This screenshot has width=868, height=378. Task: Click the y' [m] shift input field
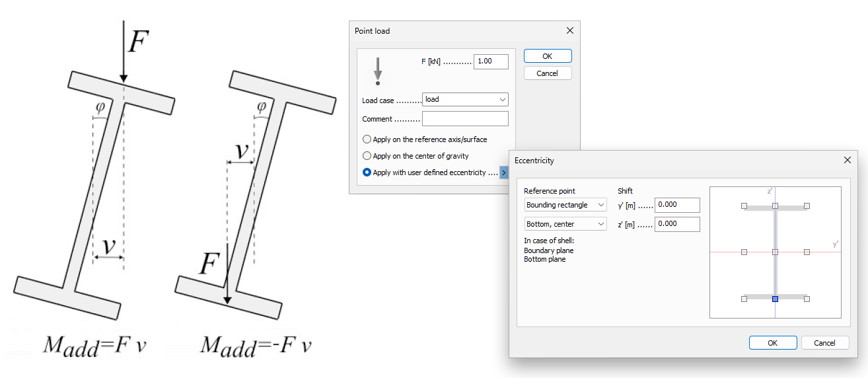coord(676,205)
